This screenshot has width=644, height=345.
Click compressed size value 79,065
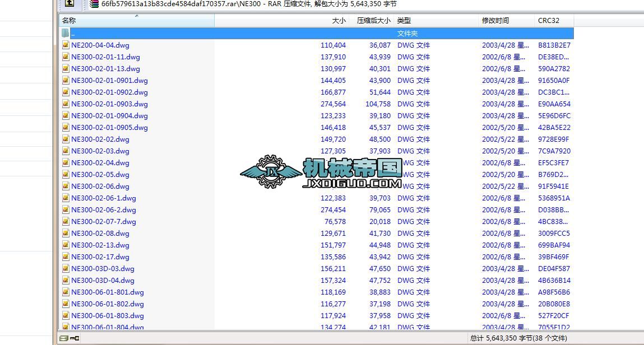pyautogui.click(x=380, y=209)
